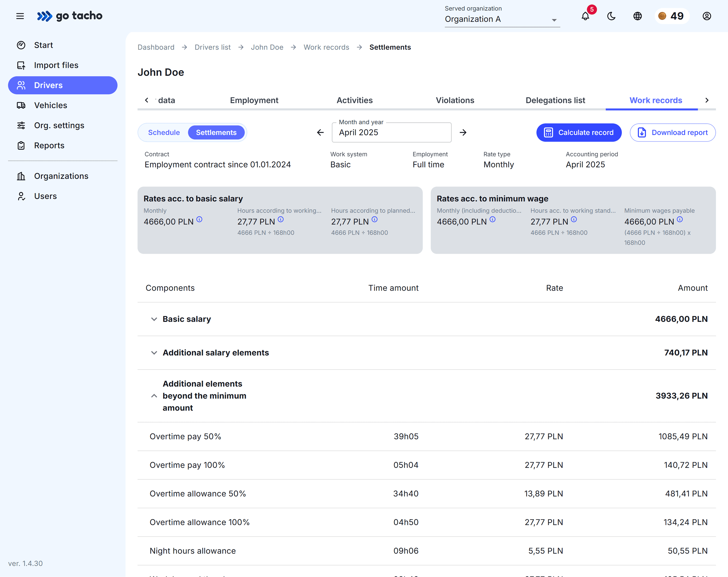Viewport: 728px width, 577px height.
Task: Info icon for Minimum wages payable
Action: tap(680, 219)
